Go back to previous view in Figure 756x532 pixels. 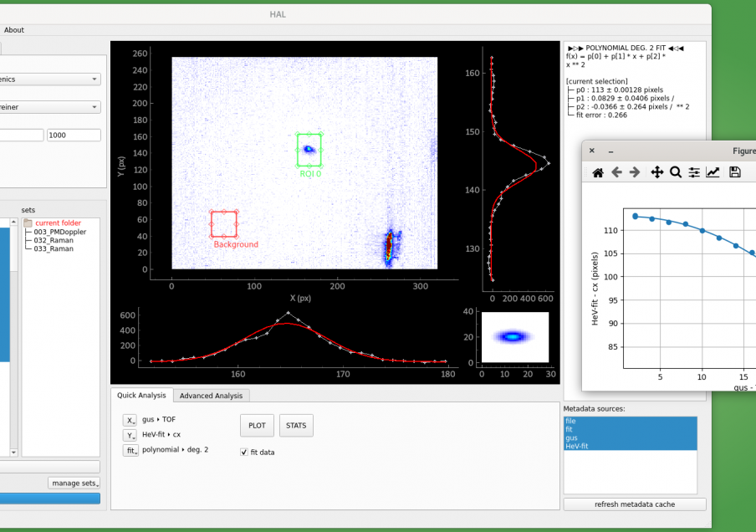tap(616, 172)
